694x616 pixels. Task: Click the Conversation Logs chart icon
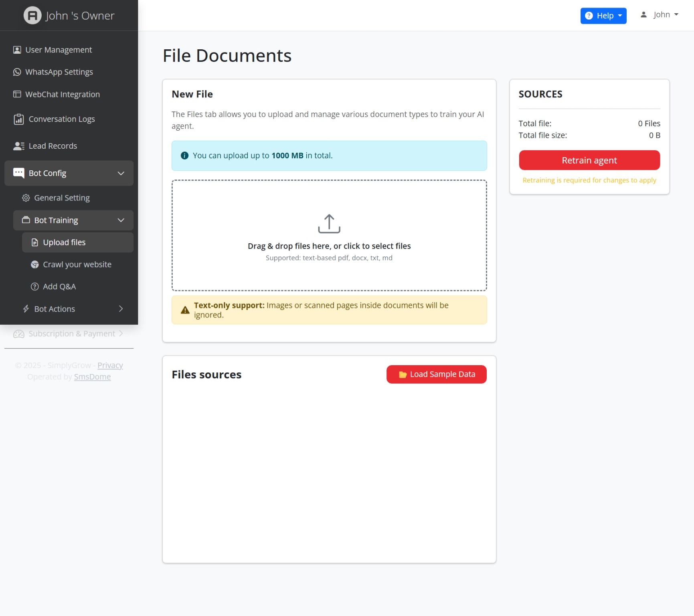pos(18,119)
